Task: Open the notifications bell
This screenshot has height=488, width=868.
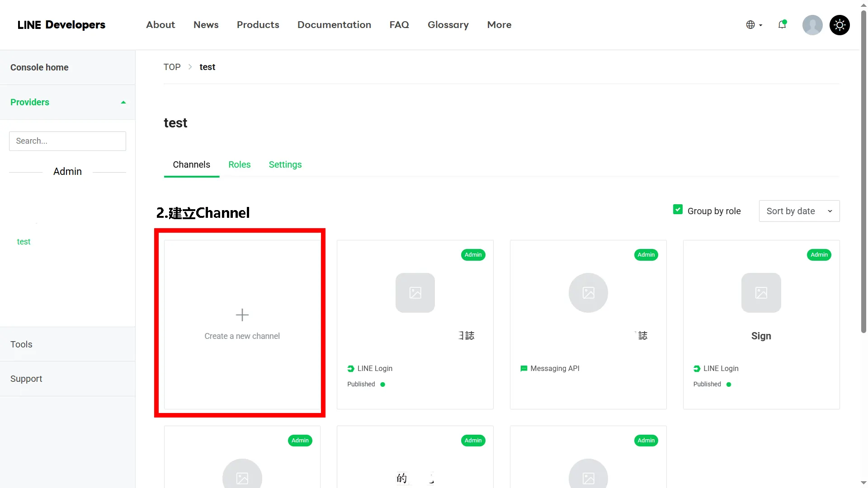Action: tap(782, 25)
